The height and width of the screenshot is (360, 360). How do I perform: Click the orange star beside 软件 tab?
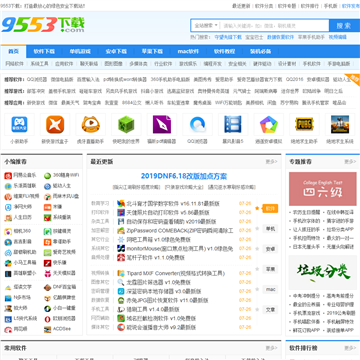[x=257, y=208]
